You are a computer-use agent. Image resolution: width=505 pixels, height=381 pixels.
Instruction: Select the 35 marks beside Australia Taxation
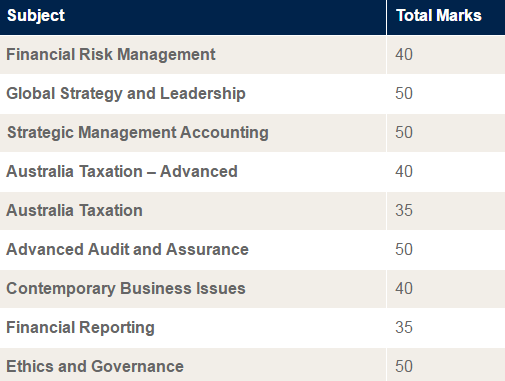pos(404,211)
